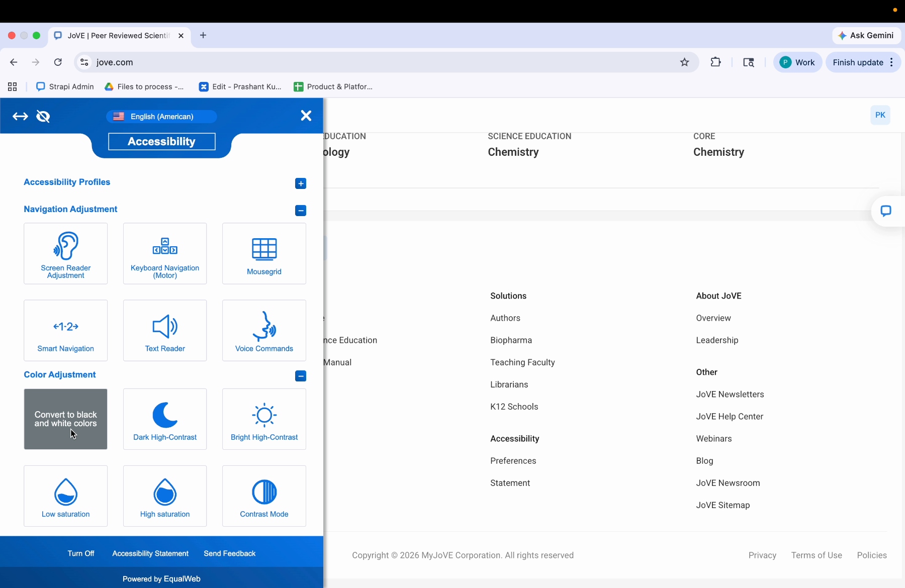Screen dimensions: 905x588
Task: Open the English (American) language selector
Action: coord(161,117)
